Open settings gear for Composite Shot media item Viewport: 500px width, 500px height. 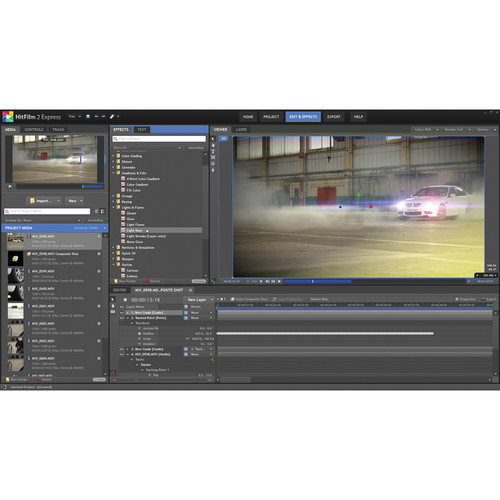[x=99, y=254]
